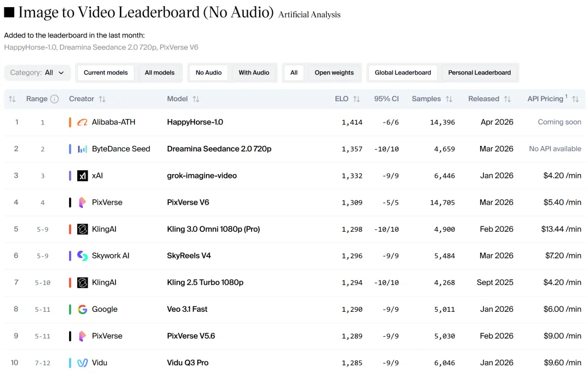Sort table by Creator column arrows
The width and height of the screenshot is (588, 376).
102,99
